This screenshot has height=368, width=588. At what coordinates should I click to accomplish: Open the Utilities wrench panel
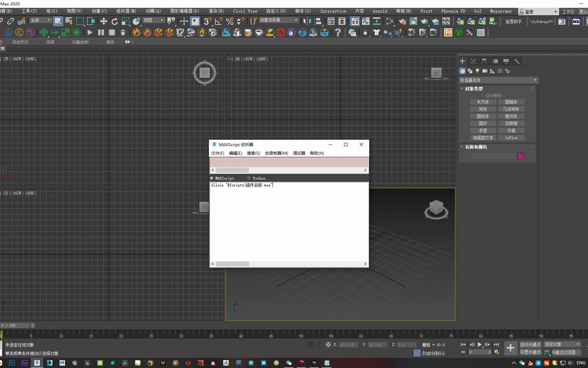517,61
